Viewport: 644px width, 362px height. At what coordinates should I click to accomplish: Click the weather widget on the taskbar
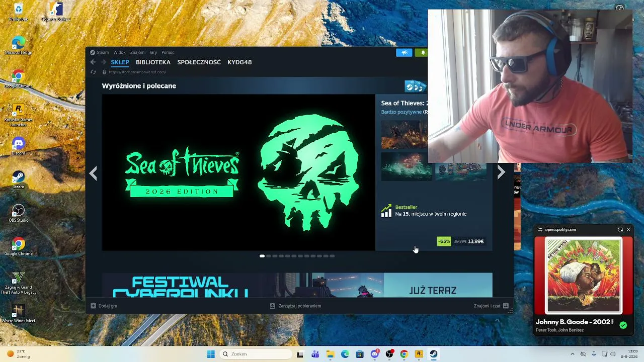click(19, 354)
